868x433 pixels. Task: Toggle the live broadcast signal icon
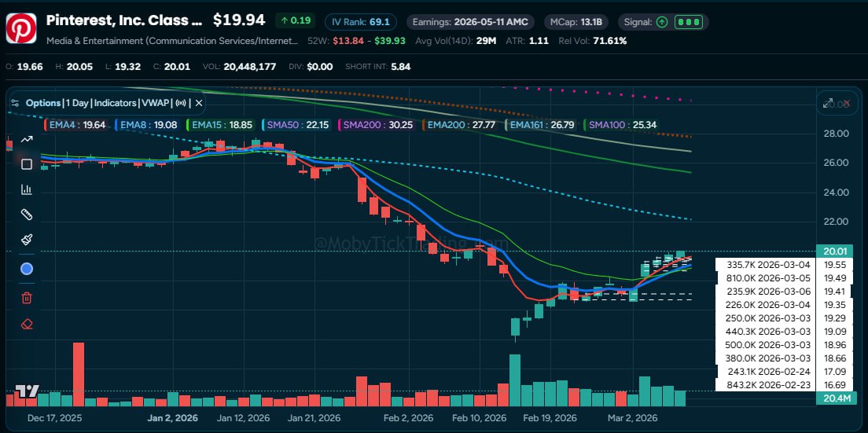pos(181,103)
